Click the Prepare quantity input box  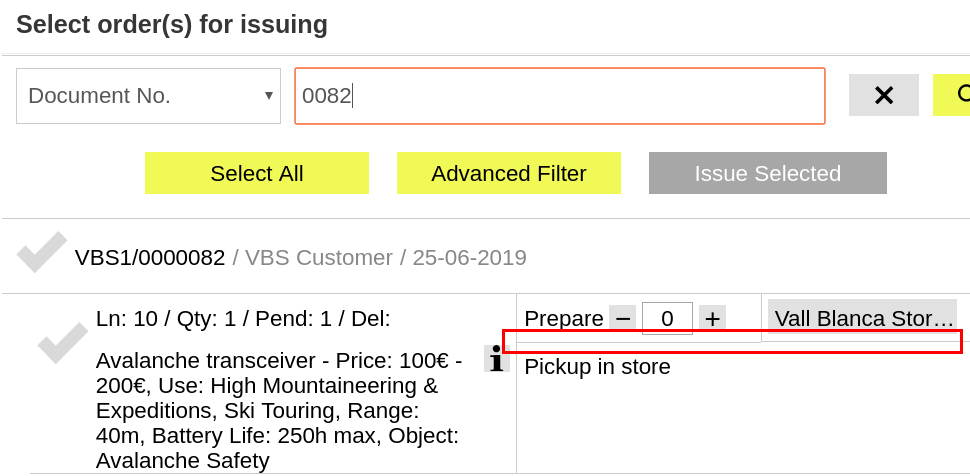[667, 319]
